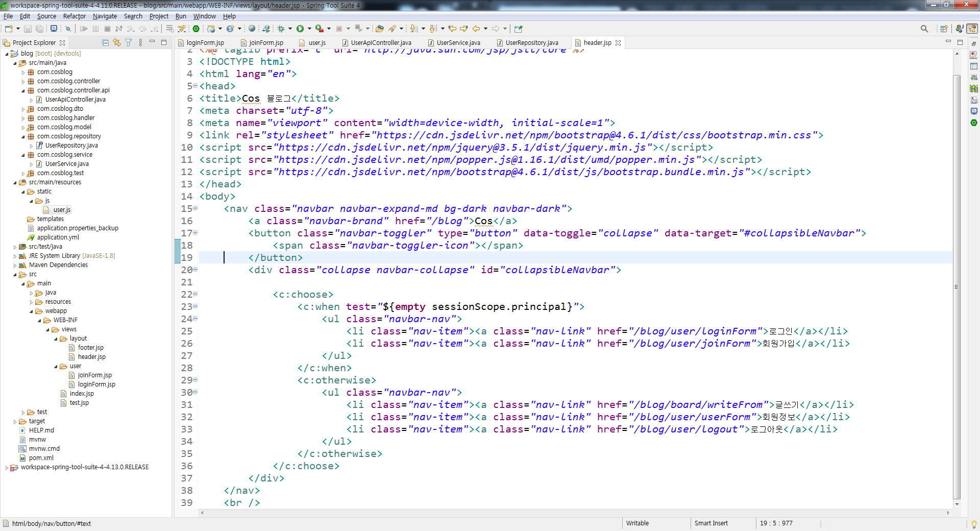Select the Spring perspective icon

pos(972,29)
